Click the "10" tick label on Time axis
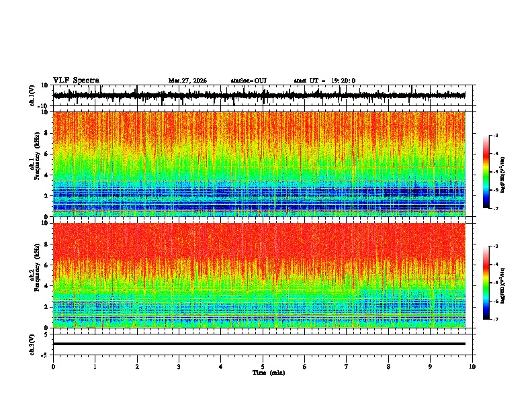This screenshot has height=411, width=532. 472,367
